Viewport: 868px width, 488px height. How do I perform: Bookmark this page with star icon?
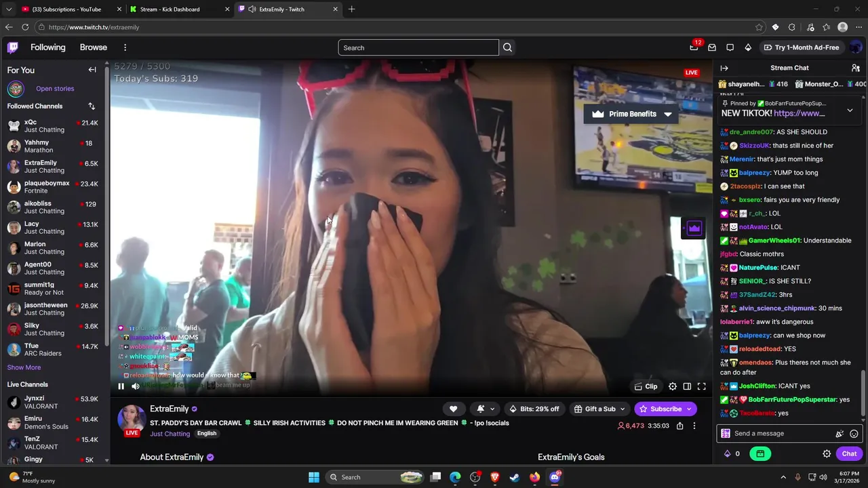coord(759,27)
